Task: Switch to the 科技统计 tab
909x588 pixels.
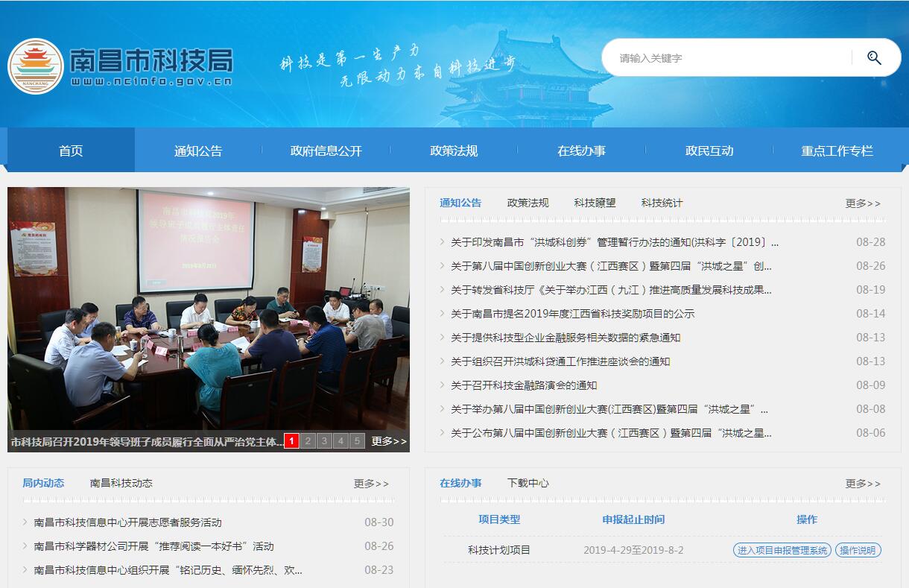Action: pyautogui.click(x=662, y=203)
